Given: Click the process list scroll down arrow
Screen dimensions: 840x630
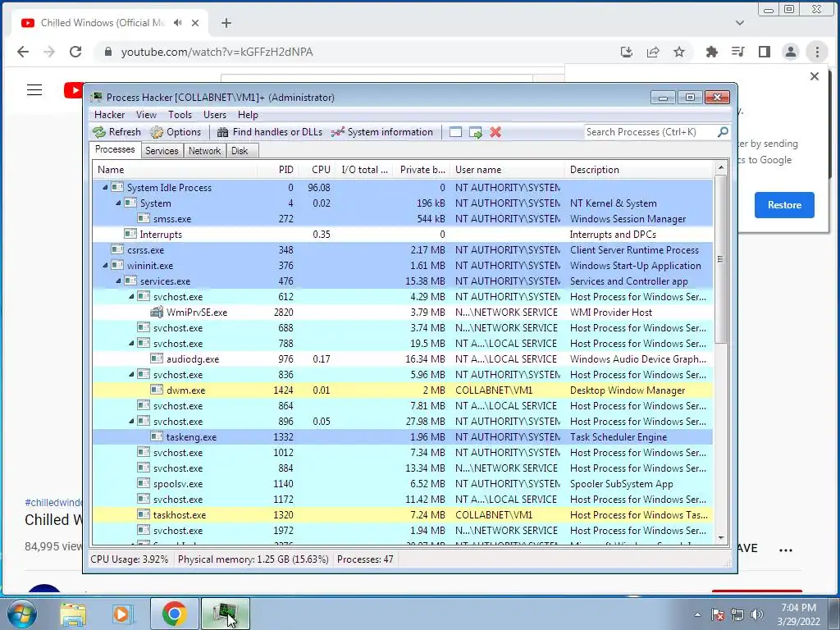Looking at the screenshot, I should [720, 537].
